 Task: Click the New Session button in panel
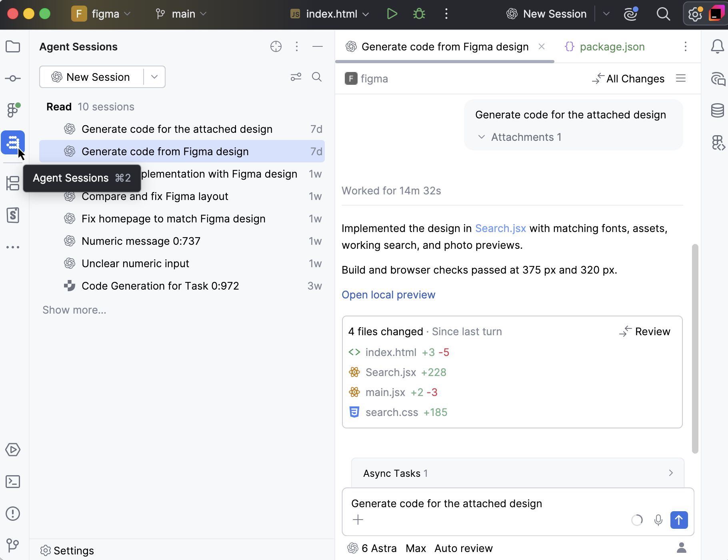(x=91, y=77)
